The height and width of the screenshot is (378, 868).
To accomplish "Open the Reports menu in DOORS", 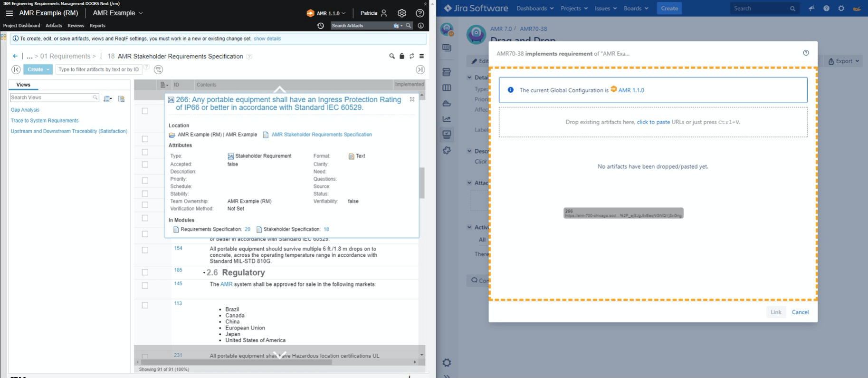I will [97, 26].
